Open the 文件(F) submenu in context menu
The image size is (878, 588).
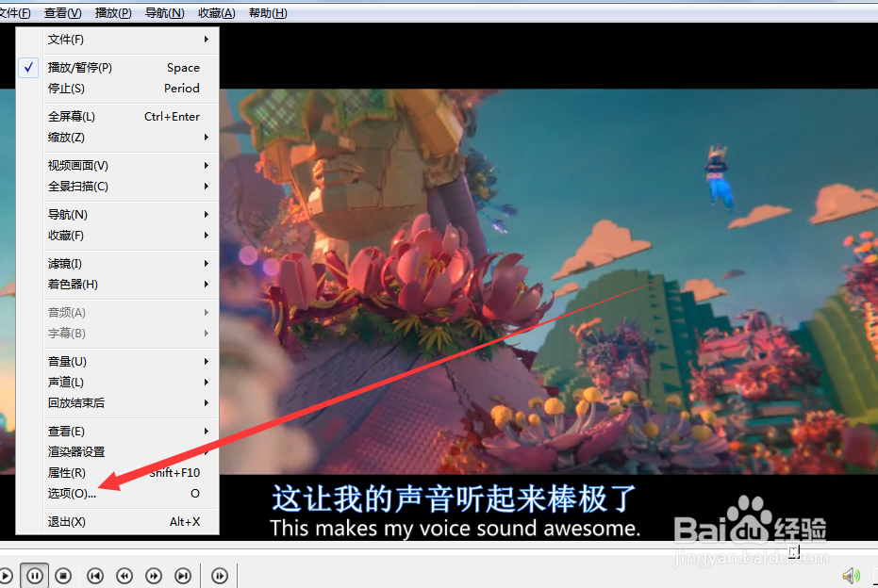(x=118, y=40)
